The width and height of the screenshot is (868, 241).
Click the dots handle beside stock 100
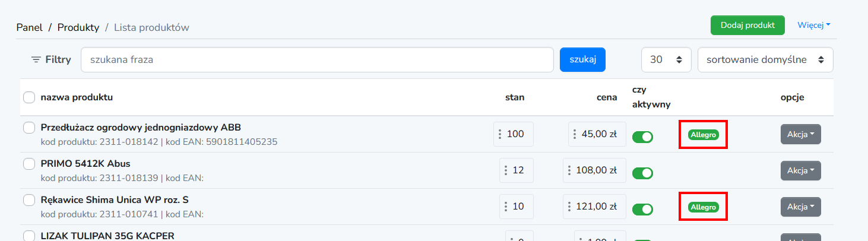[x=500, y=134]
